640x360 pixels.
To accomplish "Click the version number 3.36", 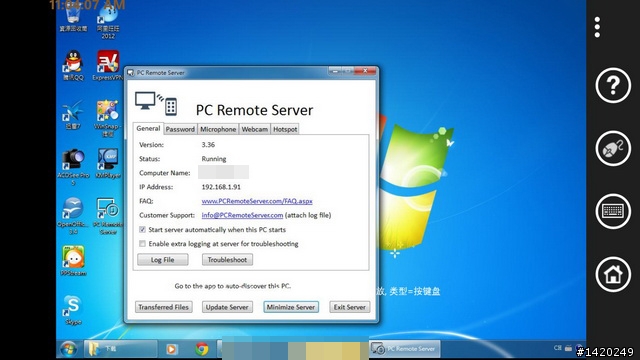I will tap(208, 144).
